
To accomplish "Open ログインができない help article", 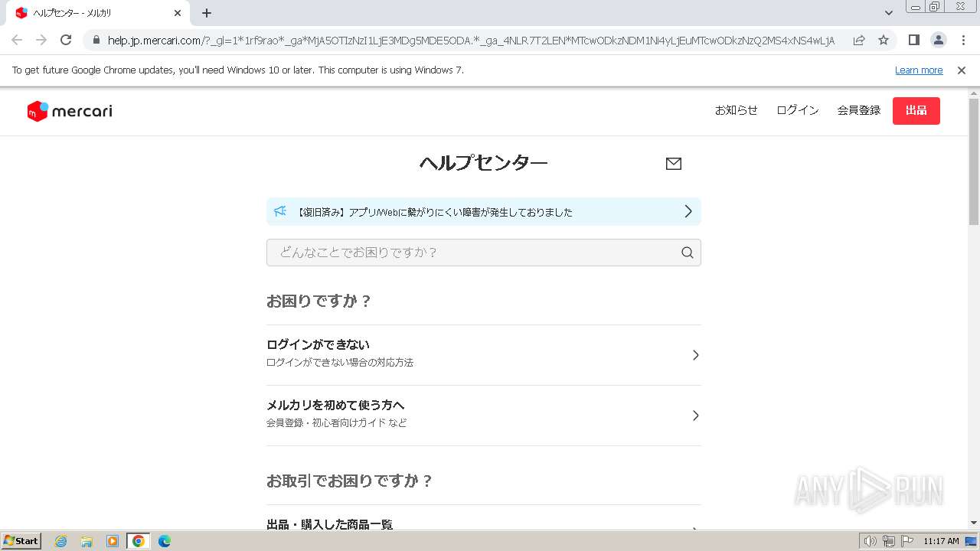I will point(484,355).
